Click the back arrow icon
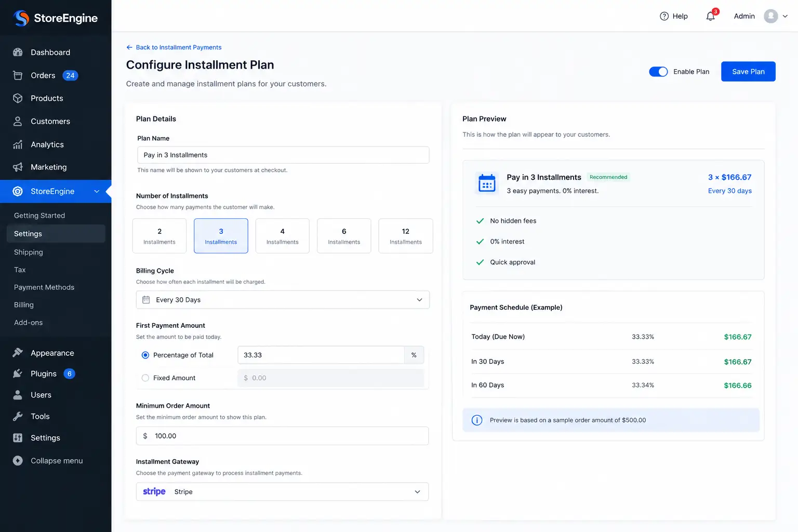Image resolution: width=798 pixels, height=532 pixels. 129,47
